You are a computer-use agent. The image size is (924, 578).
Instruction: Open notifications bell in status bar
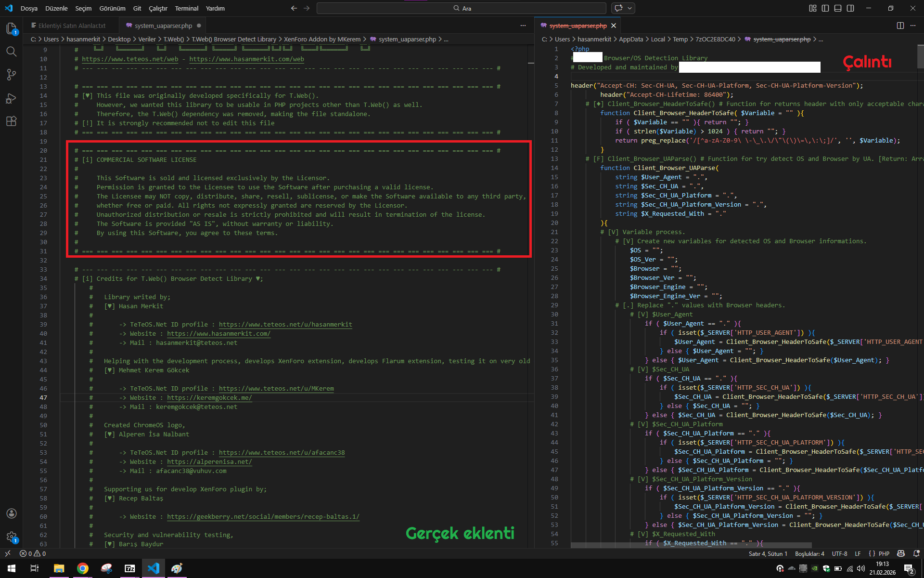pyautogui.click(x=916, y=554)
